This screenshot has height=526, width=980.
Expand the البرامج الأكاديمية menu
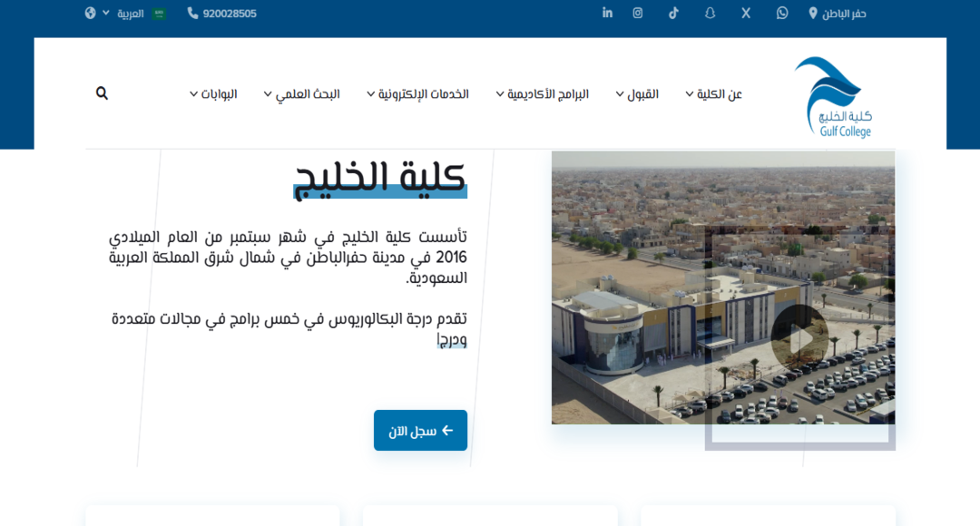[x=543, y=93]
